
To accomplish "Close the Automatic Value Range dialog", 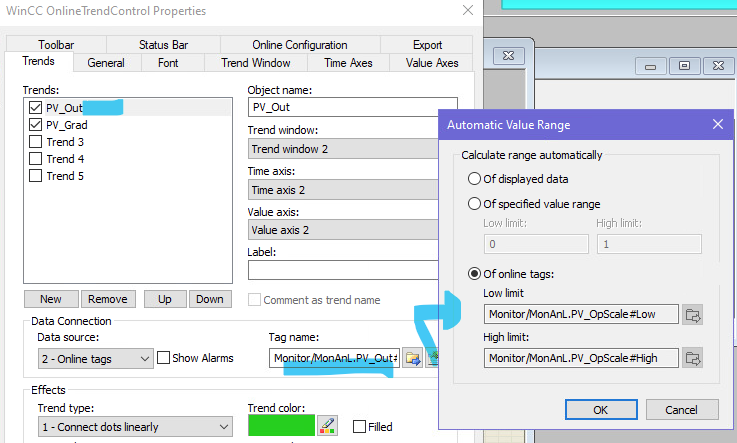I will click(717, 124).
